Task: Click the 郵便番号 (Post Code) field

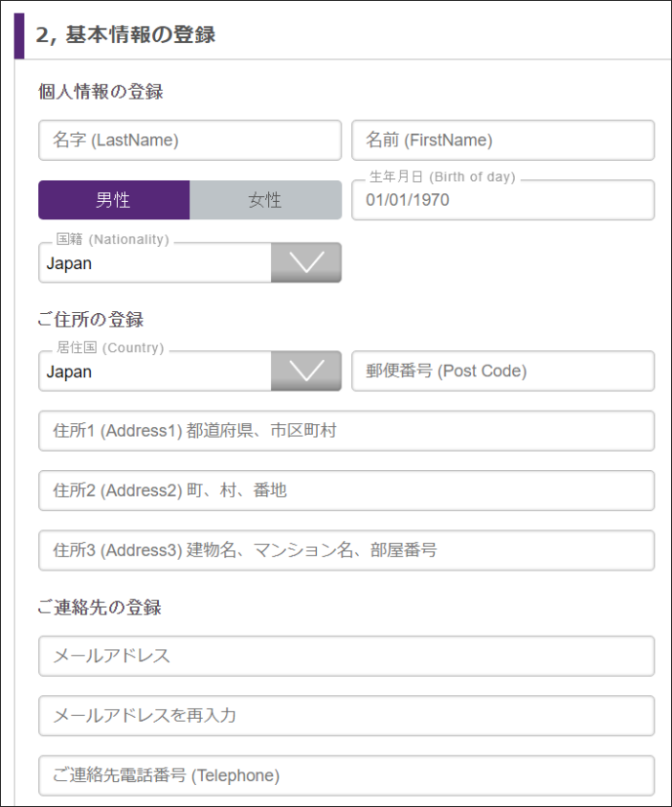Action: point(503,371)
